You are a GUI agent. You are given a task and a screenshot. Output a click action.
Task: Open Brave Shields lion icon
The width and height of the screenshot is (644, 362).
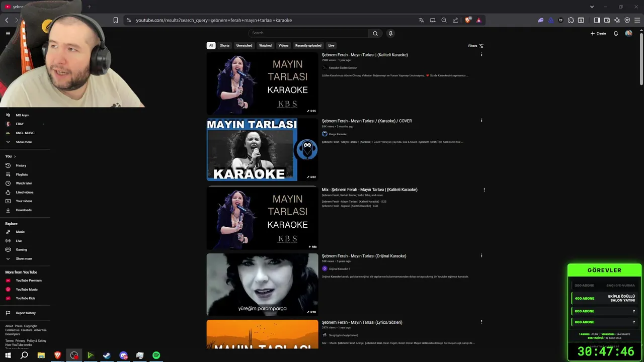pyautogui.click(x=468, y=20)
